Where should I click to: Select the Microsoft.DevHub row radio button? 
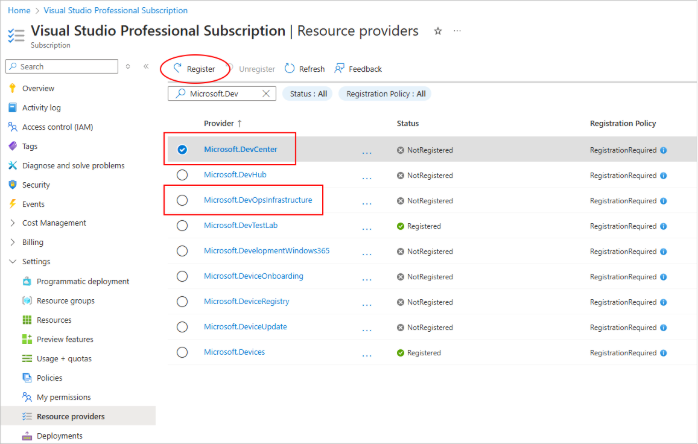coord(182,175)
